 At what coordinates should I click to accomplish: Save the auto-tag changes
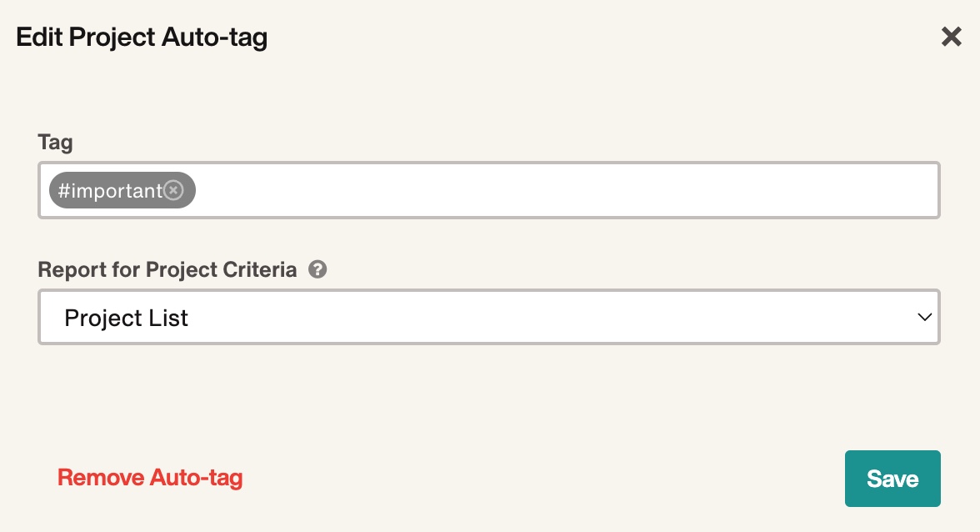892,479
